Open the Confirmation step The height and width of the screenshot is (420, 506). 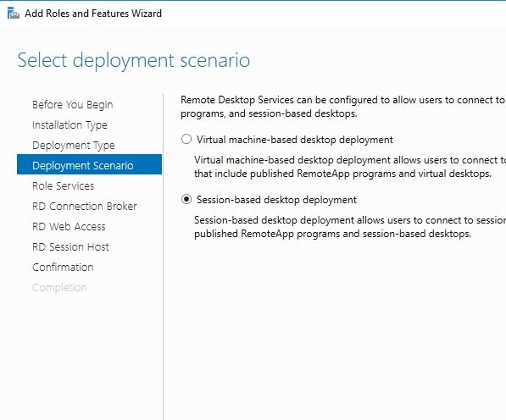63,268
